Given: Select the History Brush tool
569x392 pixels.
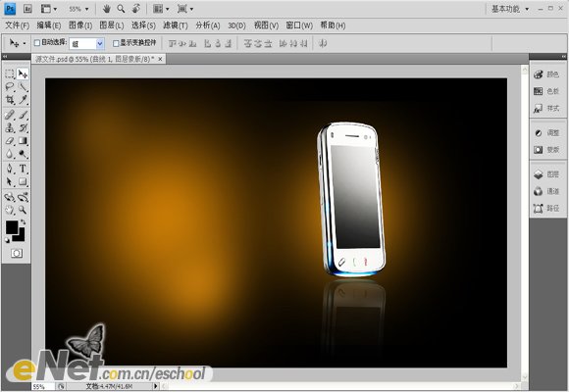Looking at the screenshot, I should click(x=24, y=127).
